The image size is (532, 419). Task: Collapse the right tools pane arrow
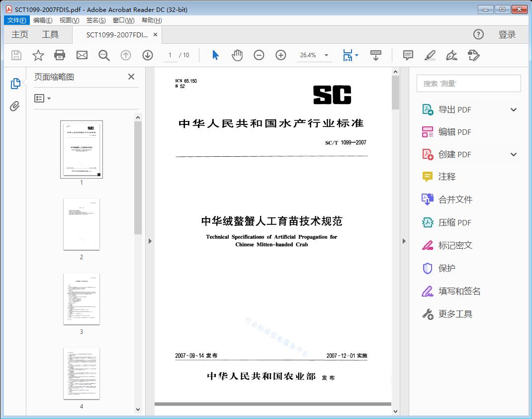click(x=404, y=241)
